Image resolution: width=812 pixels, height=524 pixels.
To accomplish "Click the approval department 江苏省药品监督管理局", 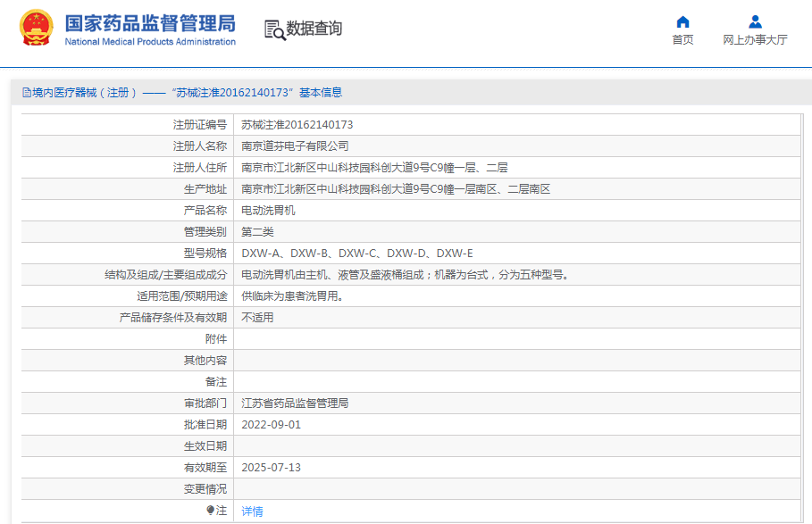I will pos(295,403).
